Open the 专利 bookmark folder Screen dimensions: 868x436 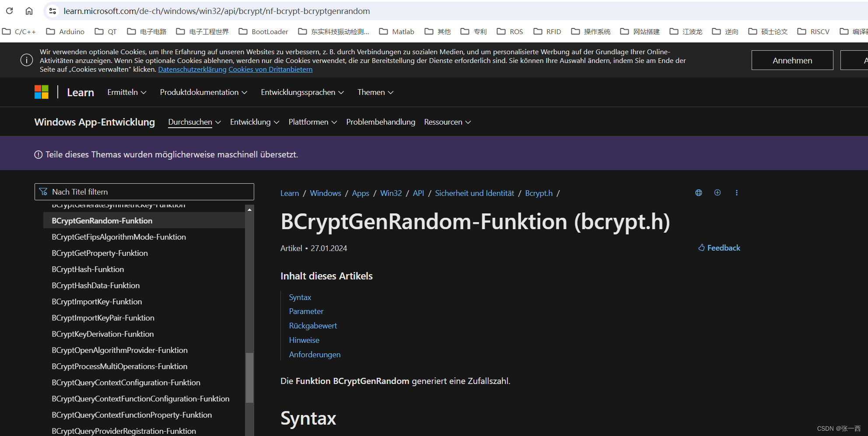pyautogui.click(x=474, y=31)
